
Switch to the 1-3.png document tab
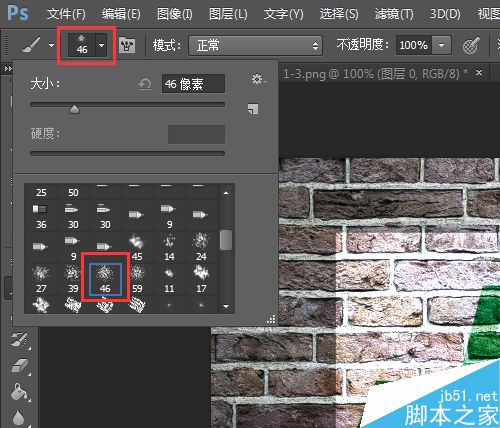pos(375,74)
